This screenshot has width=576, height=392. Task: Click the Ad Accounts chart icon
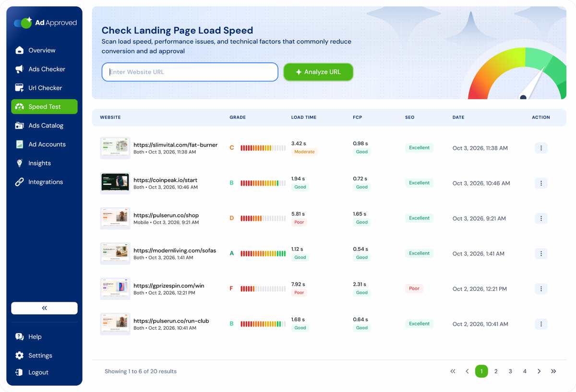click(x=20, y=144)
